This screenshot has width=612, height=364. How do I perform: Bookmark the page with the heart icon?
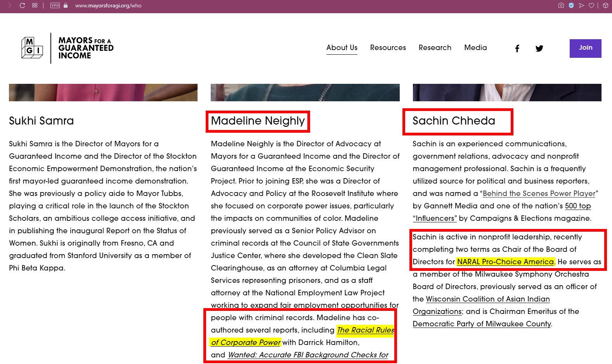[x=591, y=5]
